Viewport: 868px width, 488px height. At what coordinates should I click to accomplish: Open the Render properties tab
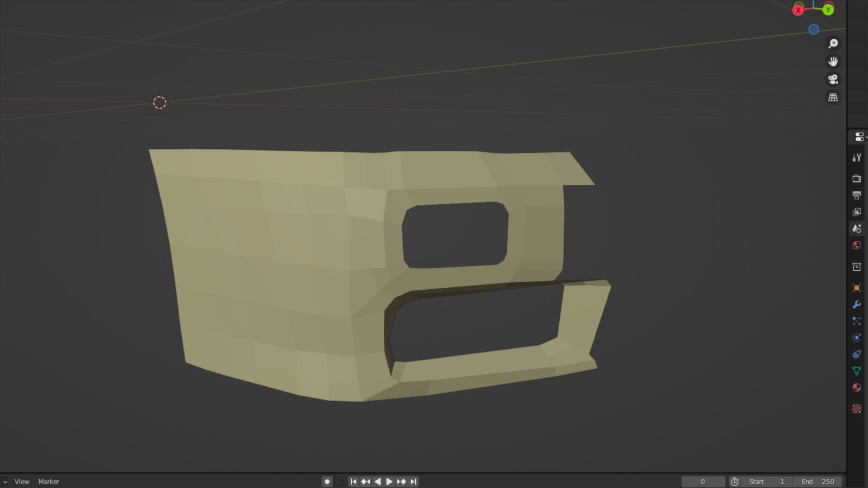[857, 178]
